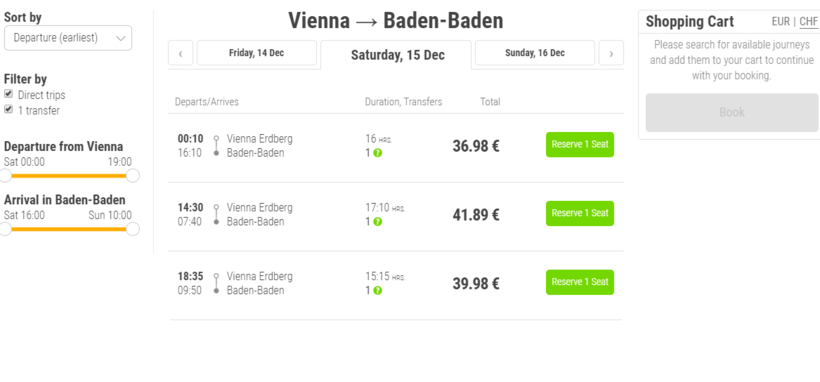Click transfer info icon for 14:30 trip

[x=378, y=222]
